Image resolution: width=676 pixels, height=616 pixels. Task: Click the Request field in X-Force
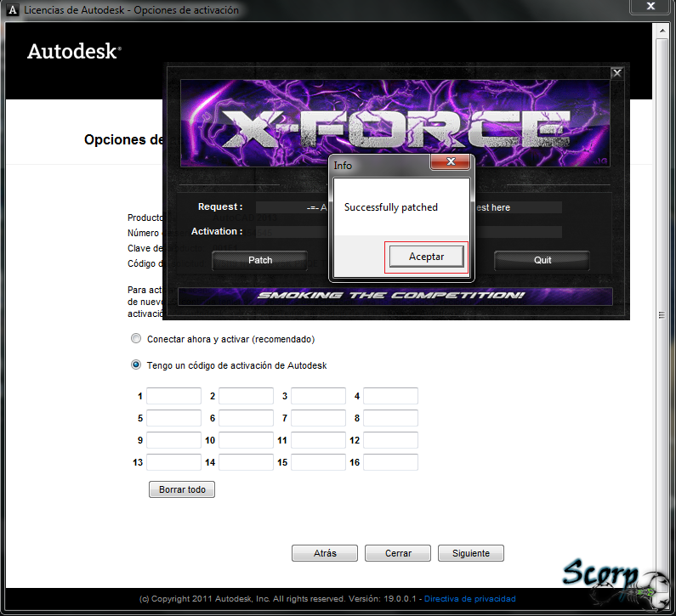click(x=409, y=207)
